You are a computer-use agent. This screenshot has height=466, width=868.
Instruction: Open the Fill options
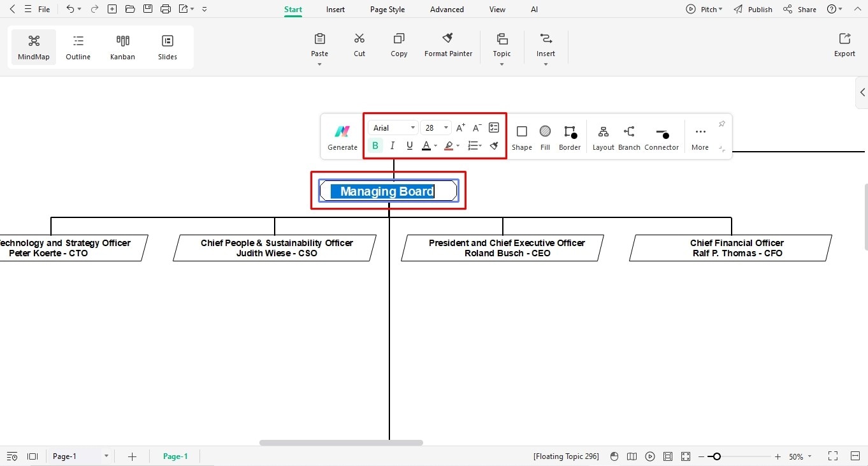[545, 137]
